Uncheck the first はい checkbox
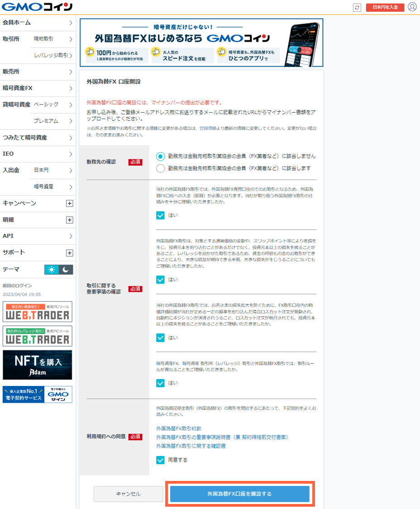This screenshot has height=509, width=420. coord(161,215)
